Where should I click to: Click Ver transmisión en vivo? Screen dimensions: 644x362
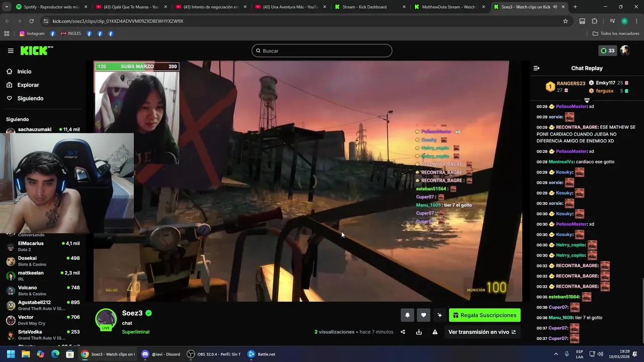click(482, 332)
